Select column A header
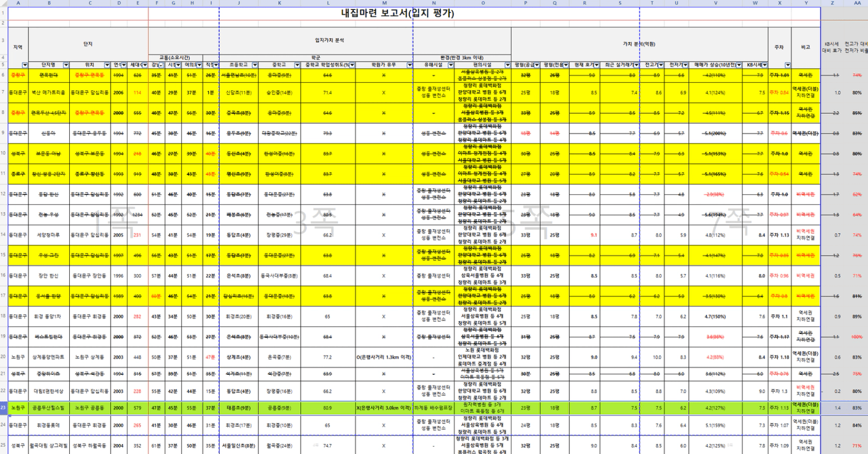 18,3
